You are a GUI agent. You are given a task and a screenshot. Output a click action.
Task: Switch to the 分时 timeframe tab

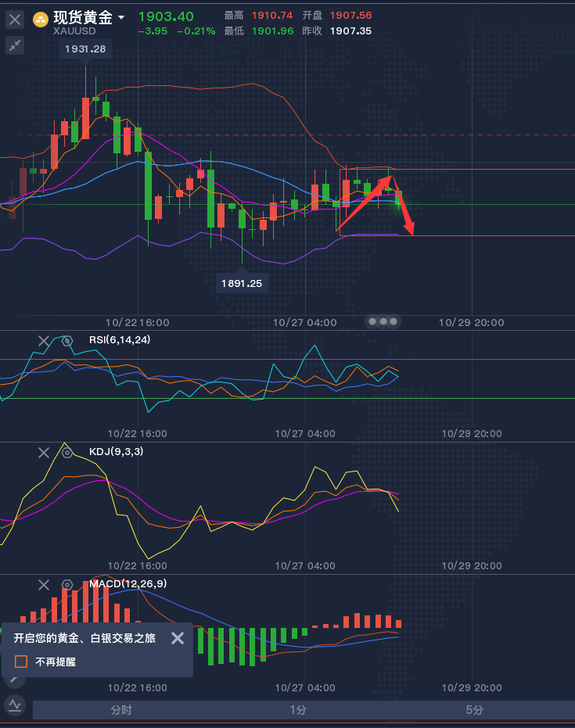121,710
